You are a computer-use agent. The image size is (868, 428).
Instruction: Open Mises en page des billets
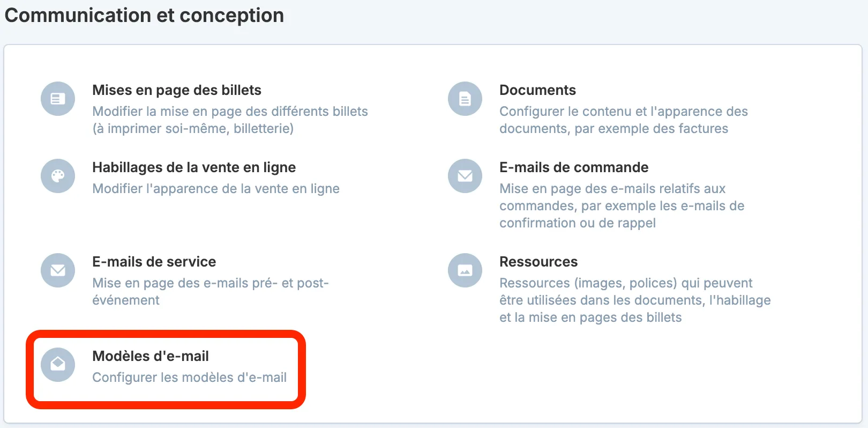[177, 90]
